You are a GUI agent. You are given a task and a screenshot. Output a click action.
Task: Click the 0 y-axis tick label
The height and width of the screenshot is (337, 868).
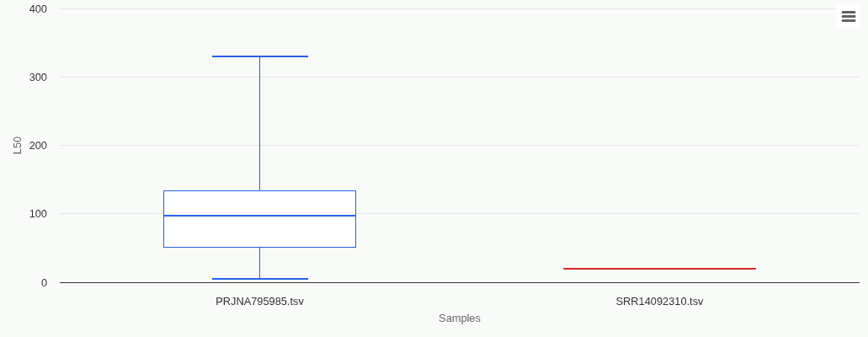[x=44, y=282]
